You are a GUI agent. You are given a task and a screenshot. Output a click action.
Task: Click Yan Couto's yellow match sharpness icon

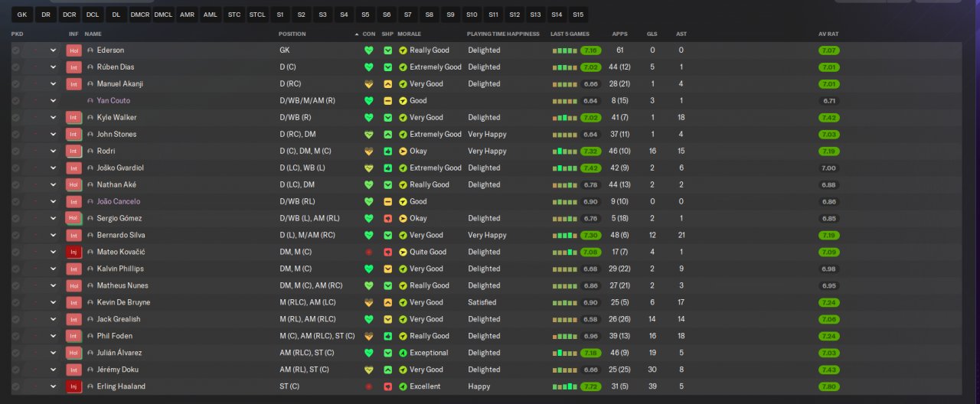[387, 101]
